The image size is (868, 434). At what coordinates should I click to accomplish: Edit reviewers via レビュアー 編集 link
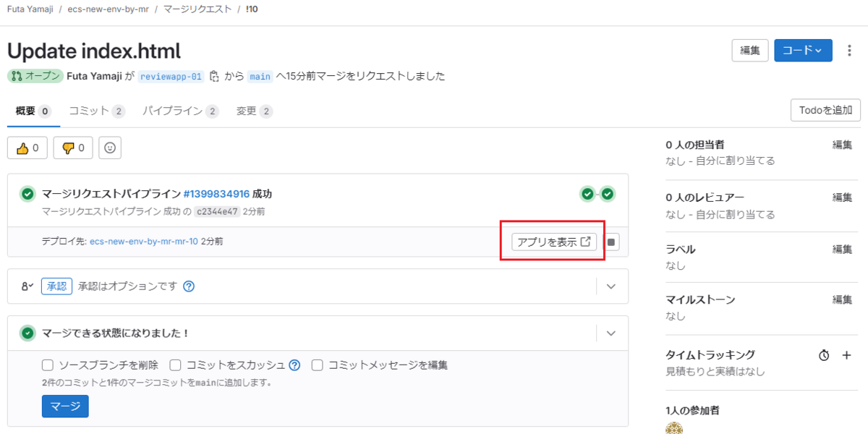(x=842, y=197)
